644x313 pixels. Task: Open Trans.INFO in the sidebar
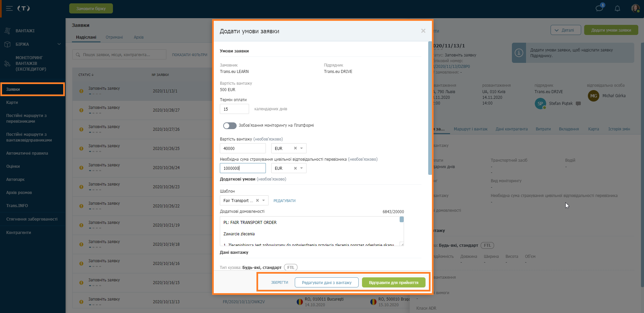pos(17,206)
